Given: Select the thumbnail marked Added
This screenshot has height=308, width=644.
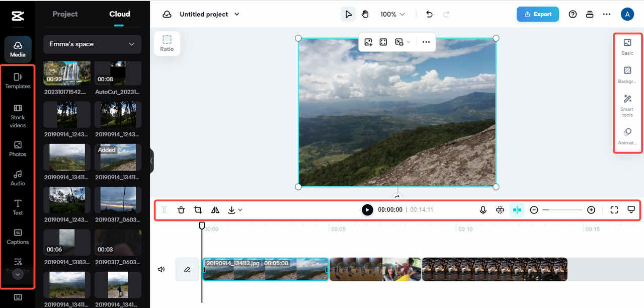Looking at the screenshot, I should click(x=118, y=158).
